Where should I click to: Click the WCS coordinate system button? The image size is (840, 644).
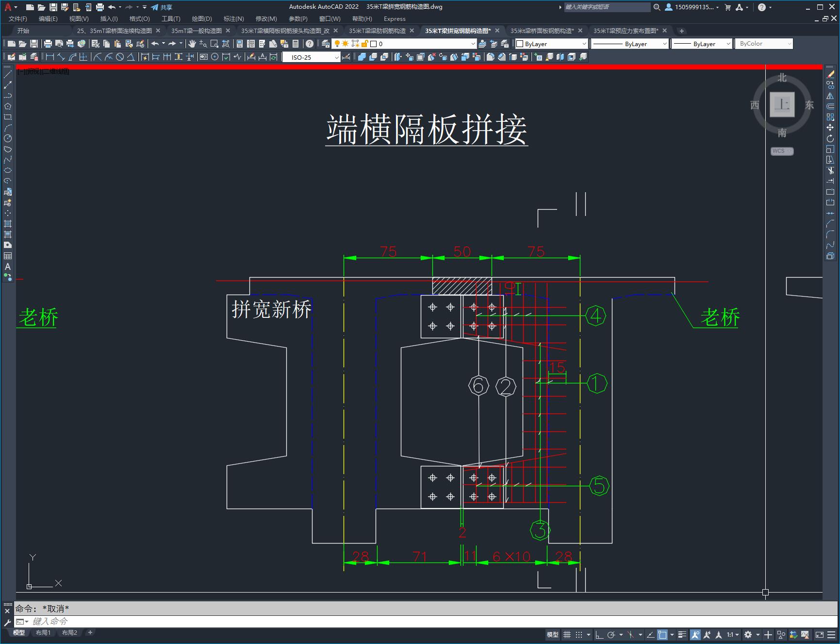point(782,151)
